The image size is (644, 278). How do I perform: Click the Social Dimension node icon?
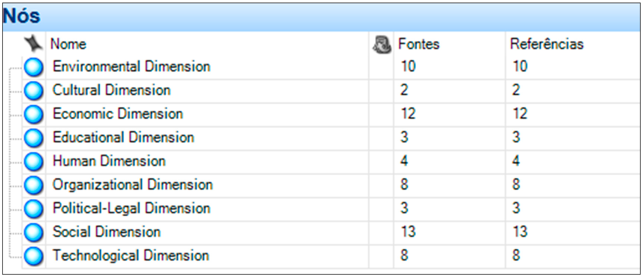(x=33, y=232)
